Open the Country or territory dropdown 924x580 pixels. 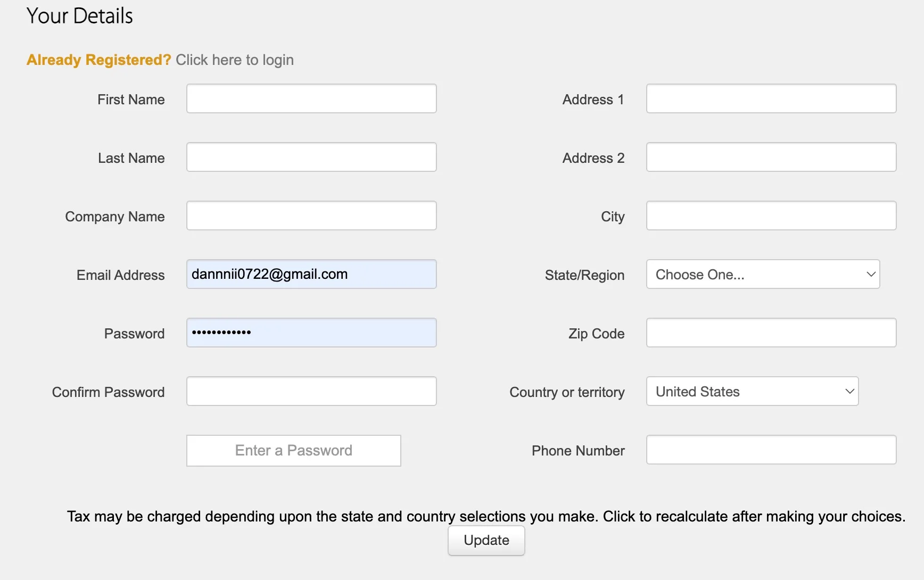pyautogui.click(x=752, y=391)
